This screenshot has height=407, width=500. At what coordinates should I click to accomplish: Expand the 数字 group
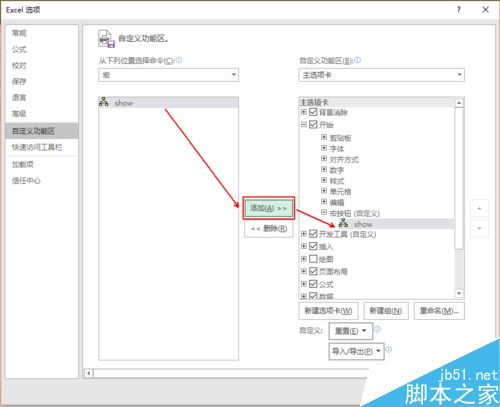[324, 169]
